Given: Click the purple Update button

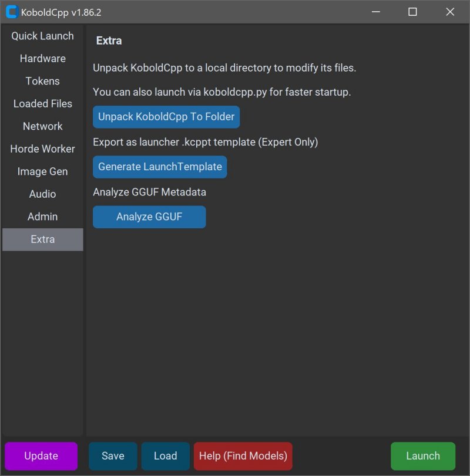Looking at the screenshot, I should [41, 456].
